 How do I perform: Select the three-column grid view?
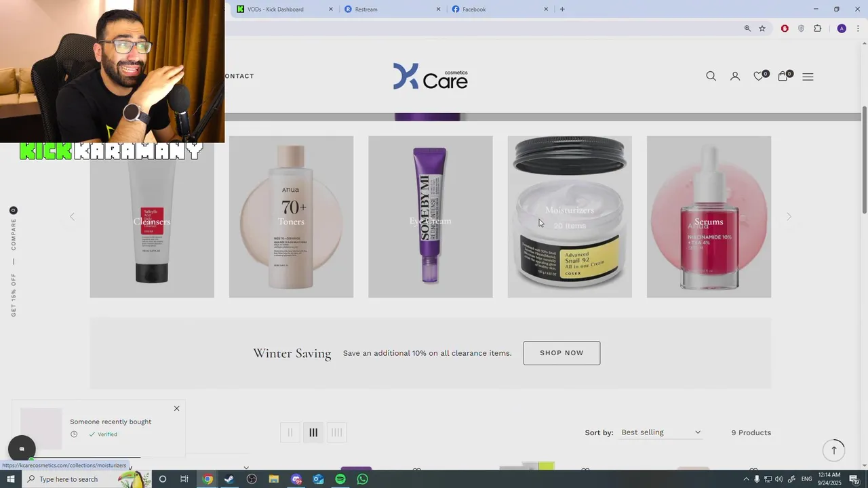[x=313, y=432]
